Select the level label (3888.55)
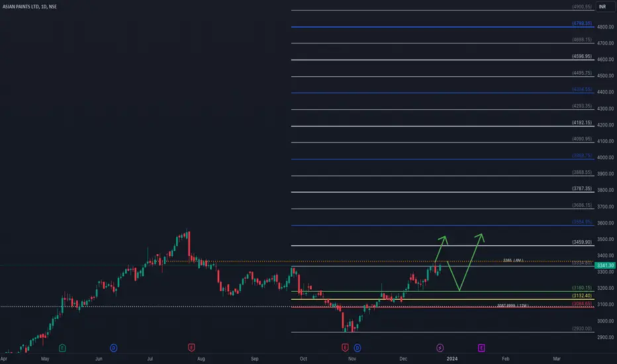 point(582,172)
